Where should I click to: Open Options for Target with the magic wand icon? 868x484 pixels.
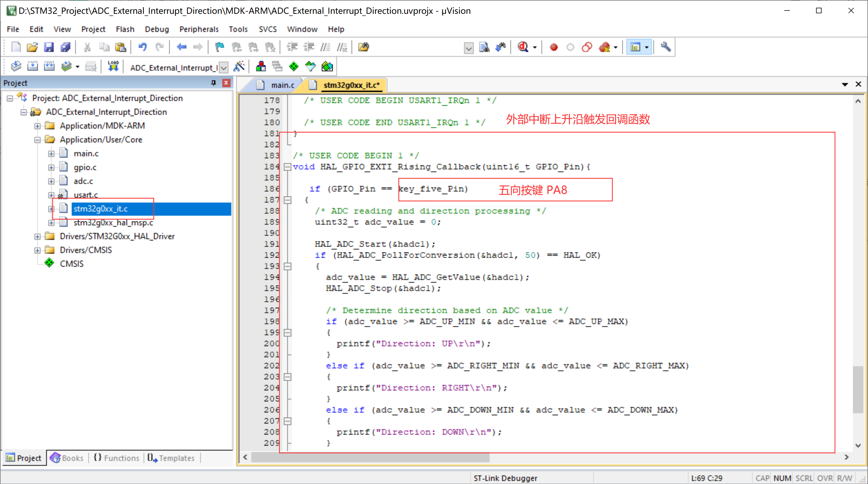click(x=239, y=66)
